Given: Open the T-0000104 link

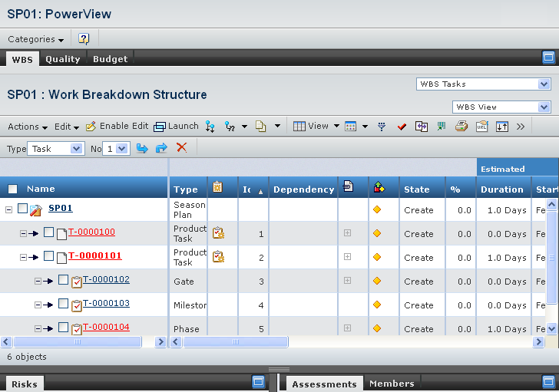Looking at the screenshot, I should (x=106, y=327).
